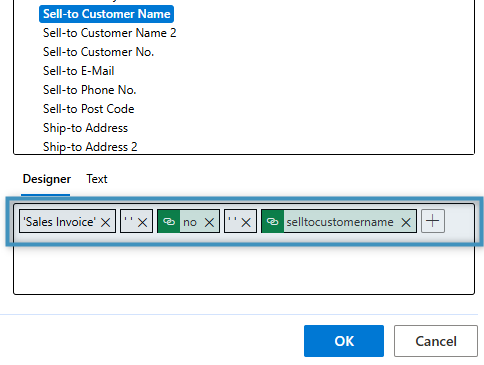Choose Sell-to Phone No. field

pyautogui.click(x=89, y=90)
